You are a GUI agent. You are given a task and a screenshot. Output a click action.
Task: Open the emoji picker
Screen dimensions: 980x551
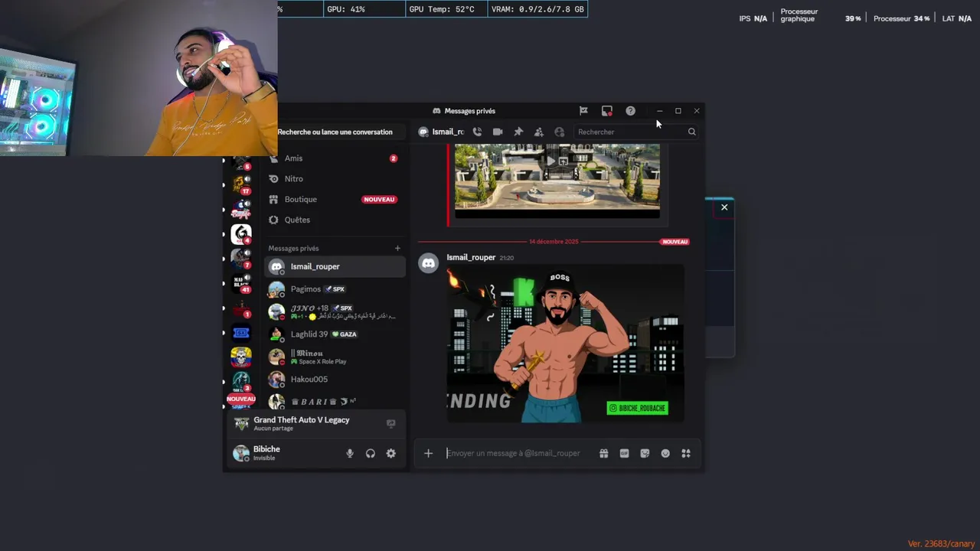tap(665, 453)
